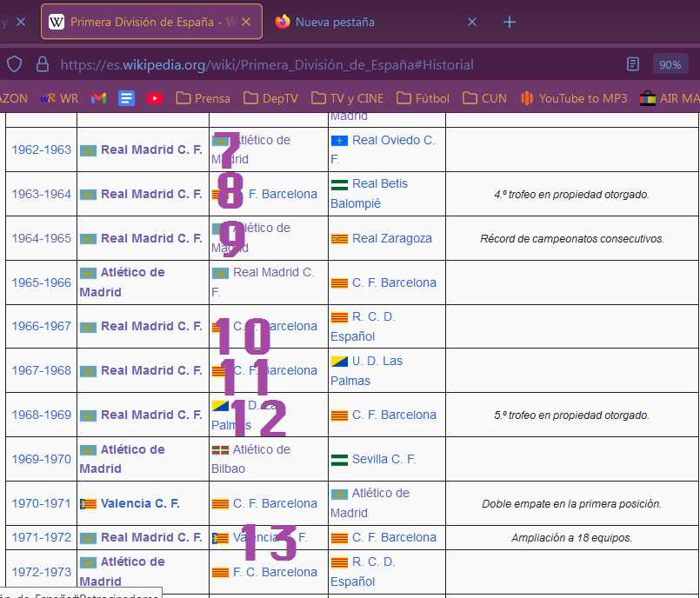The image size is (700, 598).
Task: Select note 'Récord de campeonatos consecutivos.'
Action: pos(572,239)
